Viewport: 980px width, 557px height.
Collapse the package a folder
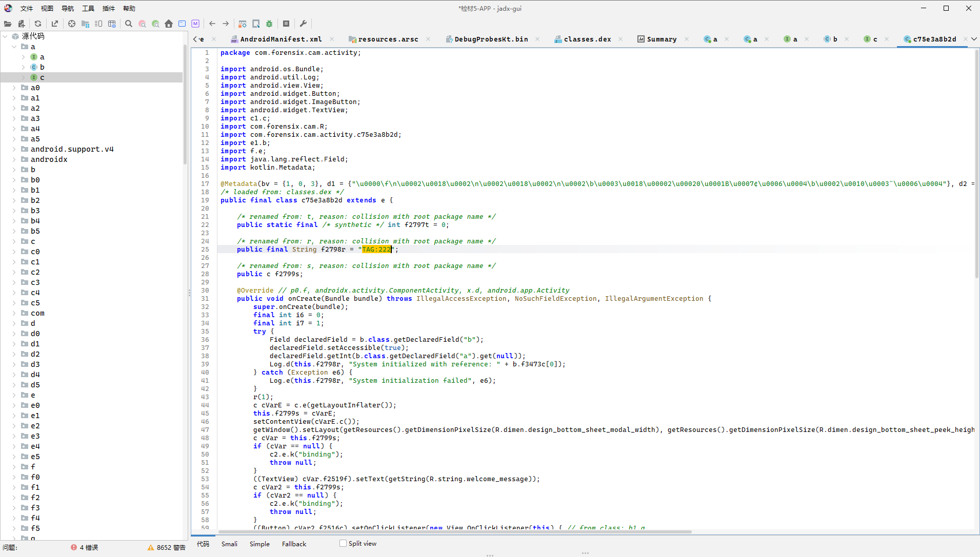(x=14, y=47)
